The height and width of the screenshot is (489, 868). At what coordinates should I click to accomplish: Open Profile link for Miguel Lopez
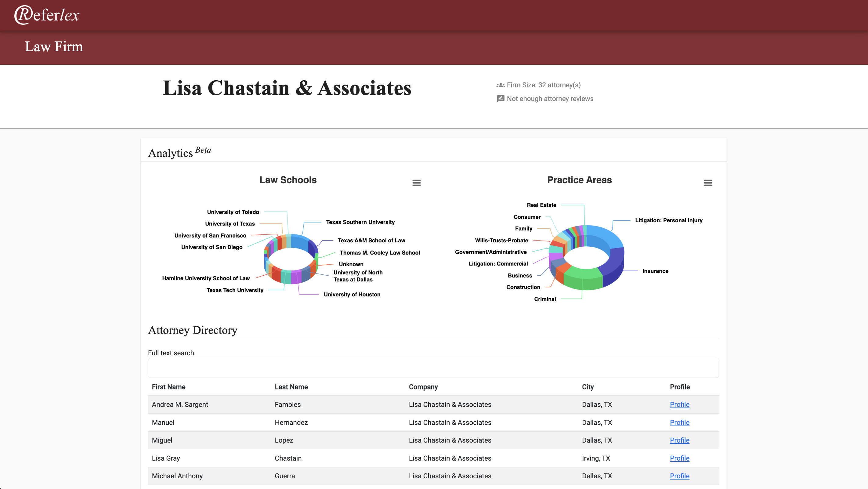679,440
